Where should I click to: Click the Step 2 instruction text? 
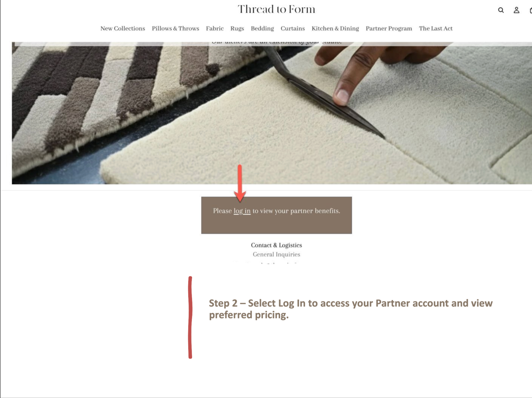(x=351, y=309)
